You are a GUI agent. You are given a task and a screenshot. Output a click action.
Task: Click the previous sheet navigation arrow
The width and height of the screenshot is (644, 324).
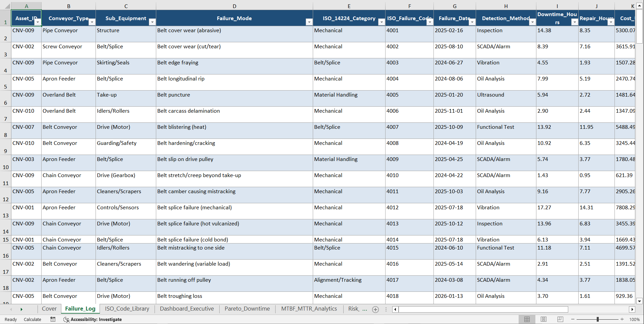11,309
